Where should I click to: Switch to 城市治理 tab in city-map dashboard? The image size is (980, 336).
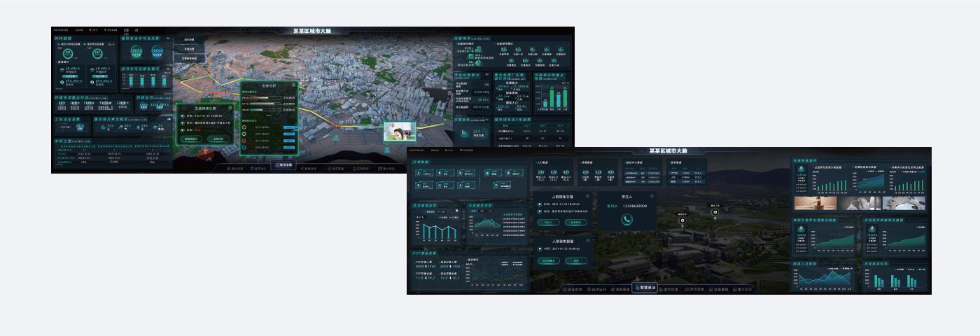click(283, 165)
